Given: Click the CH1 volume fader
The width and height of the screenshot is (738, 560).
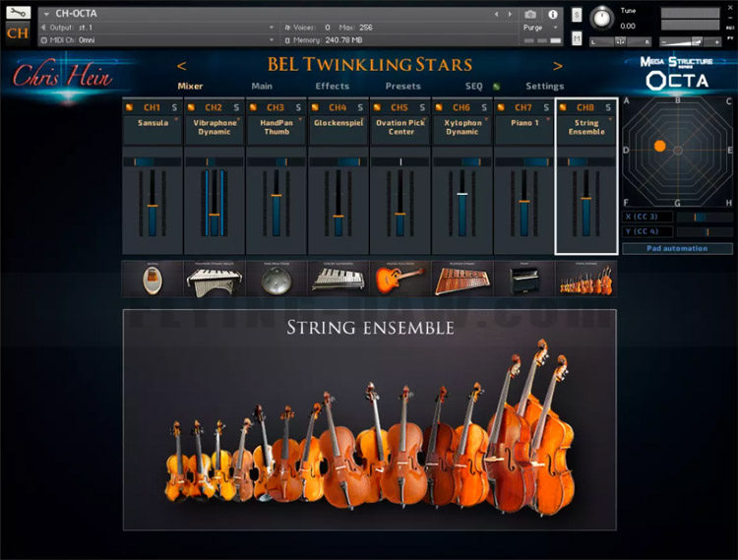Looking at the screenshot, I should coord(152,204).
